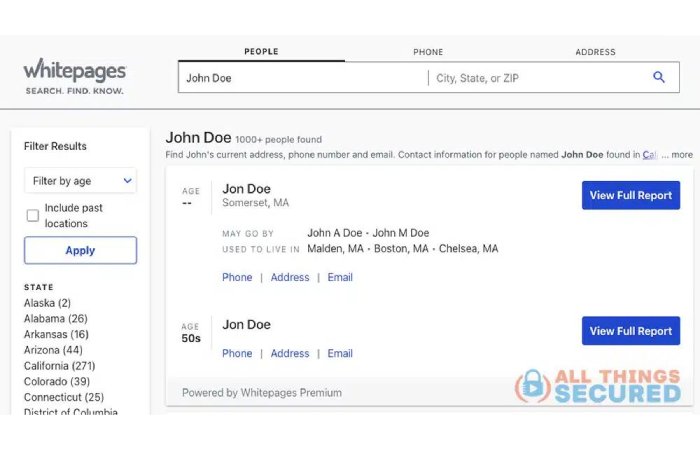700x450 pixels.
Task: Filter by state Colorado (39)
Action: point(57,381)
